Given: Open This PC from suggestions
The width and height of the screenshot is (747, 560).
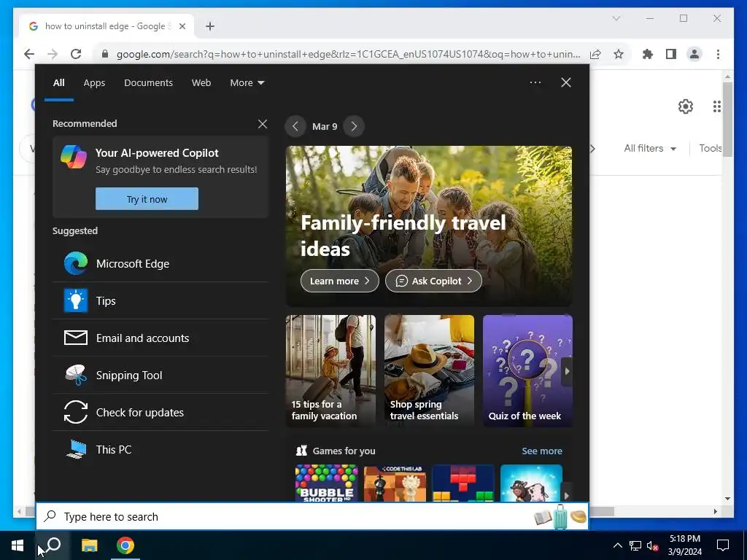Looking at the screenshot, I should (160, 449).
